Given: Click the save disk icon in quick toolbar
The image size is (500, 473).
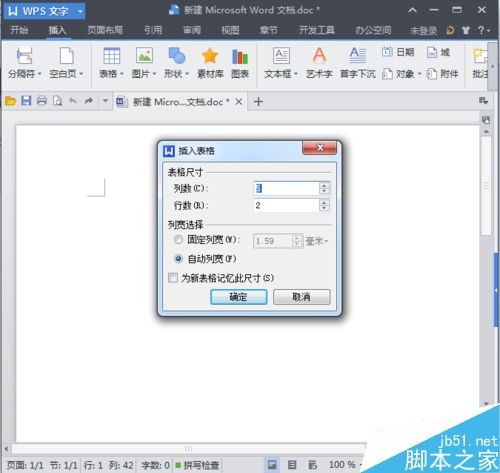Looking at the screenshot, I should pyautogui.click(x=26, y=101).
